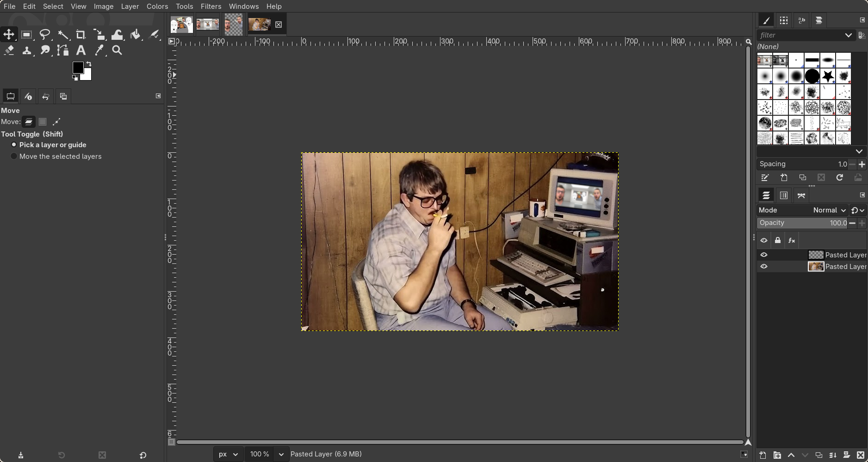Screen dimensions: 868x462
Task: Select the Free Select lasso tool
Action: tap(45, 35)
